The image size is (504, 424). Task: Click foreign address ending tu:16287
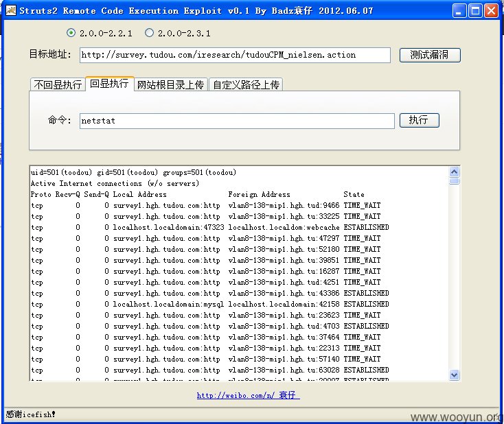(284, 271)
